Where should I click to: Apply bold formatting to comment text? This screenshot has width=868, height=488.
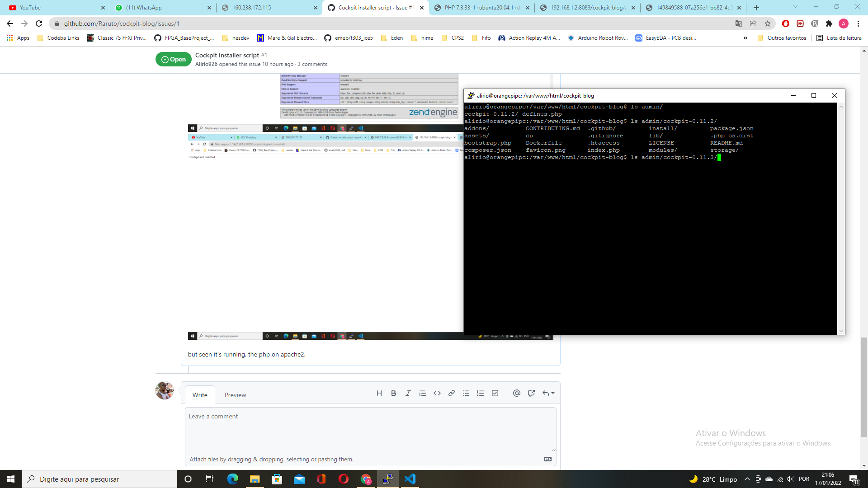coord(394,393)
